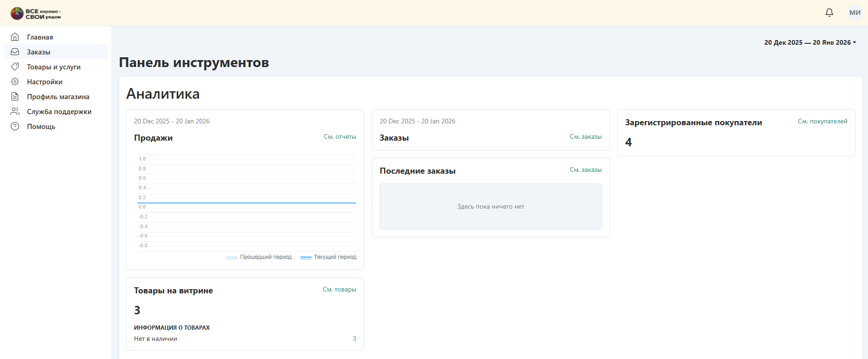Click the inbox icon beside Заказы

(15, 52)
